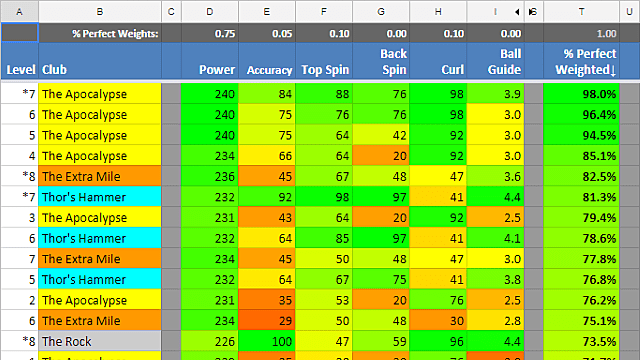Click level *8 cell for The Rock
The image size is (640, 360).
pos(20,341)
